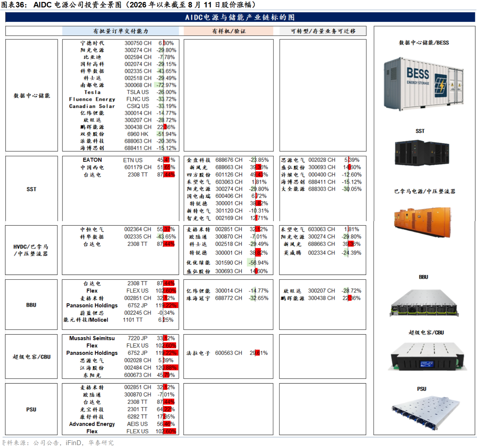This screenshot has height=448, width=477.
Task: Select the '康舒科技' company name
Action: pyautogui.click(x=92, y=417)
